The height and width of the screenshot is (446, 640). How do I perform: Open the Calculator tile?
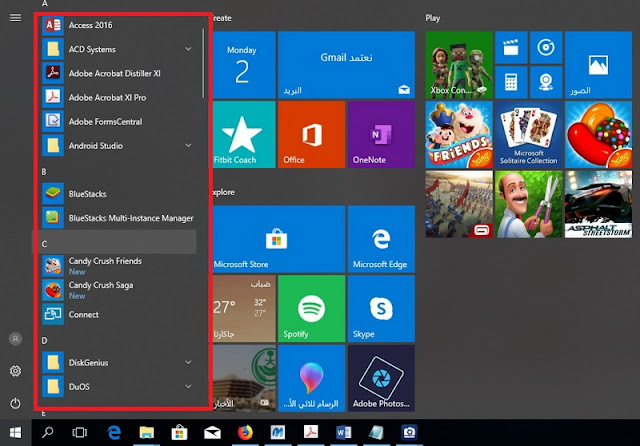(x=511, y=82)
